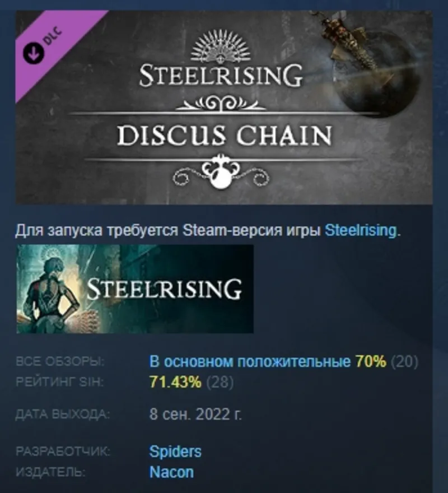448x493 pixels.
Task: Click the SIH vote count (28)
Action: tap(220, 382)
